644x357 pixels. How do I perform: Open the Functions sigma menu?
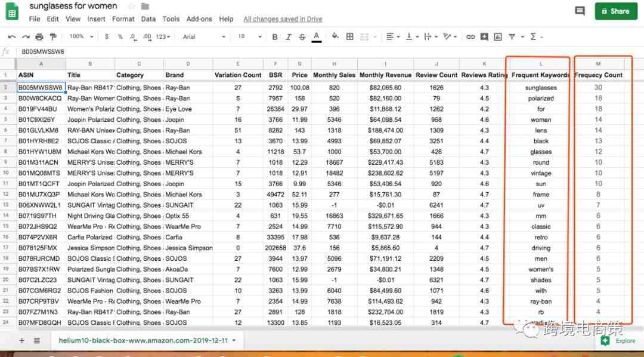533,36
